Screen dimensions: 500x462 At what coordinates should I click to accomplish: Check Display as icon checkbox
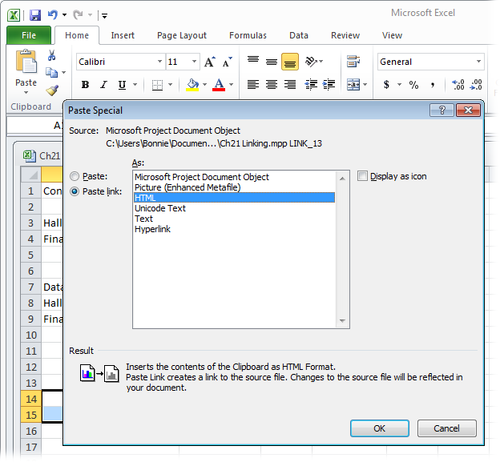coord(362,176)
